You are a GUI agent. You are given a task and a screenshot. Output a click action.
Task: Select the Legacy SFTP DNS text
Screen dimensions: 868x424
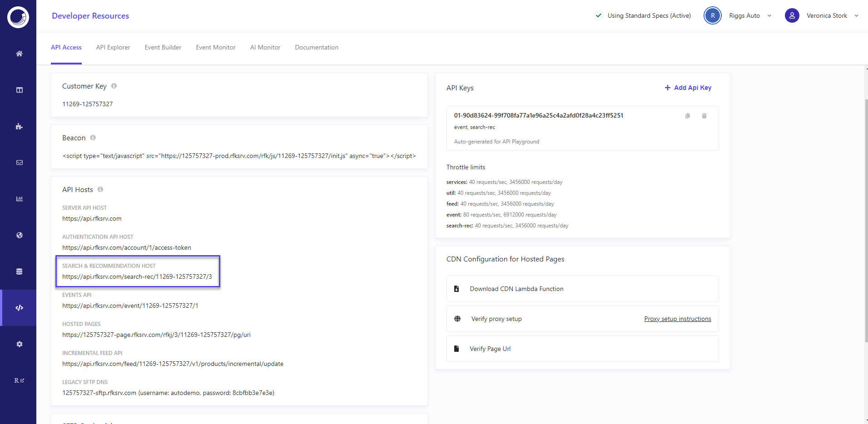point(168,393)
